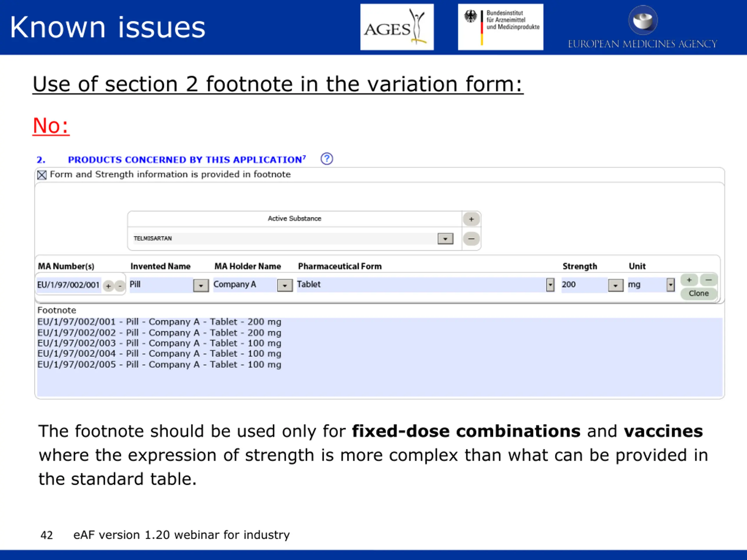Click the blue help question mark icon

point(327,159)
